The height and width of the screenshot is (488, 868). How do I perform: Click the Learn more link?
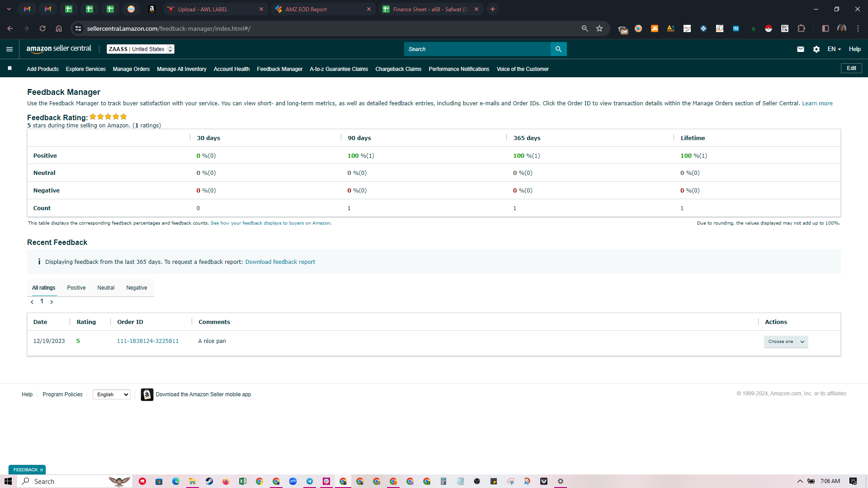click(817, 103)
